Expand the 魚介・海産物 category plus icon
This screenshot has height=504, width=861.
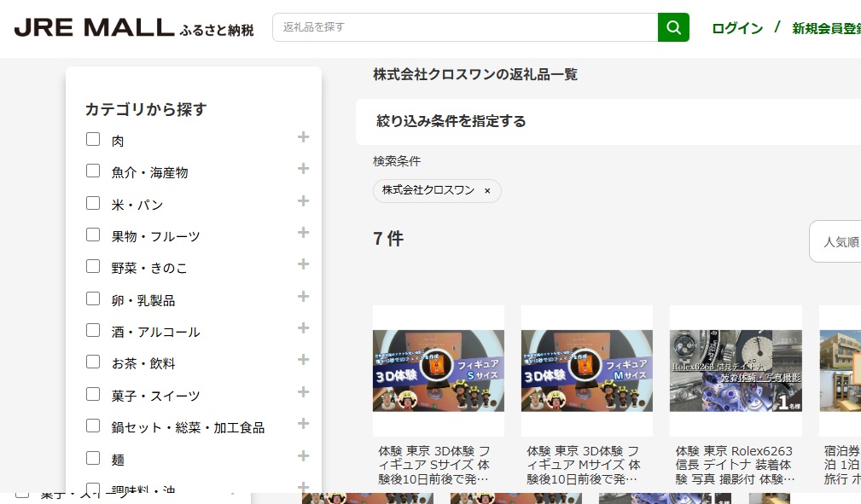[303, 169]
